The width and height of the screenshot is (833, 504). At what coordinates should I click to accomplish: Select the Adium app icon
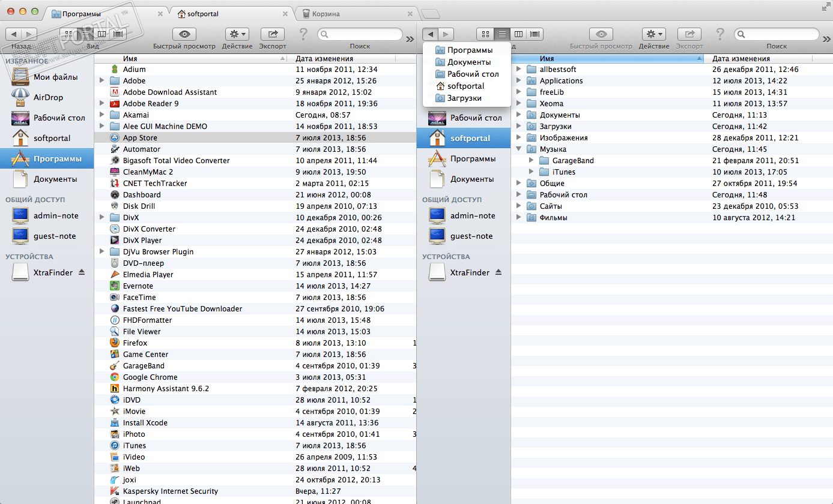point(115,70)
